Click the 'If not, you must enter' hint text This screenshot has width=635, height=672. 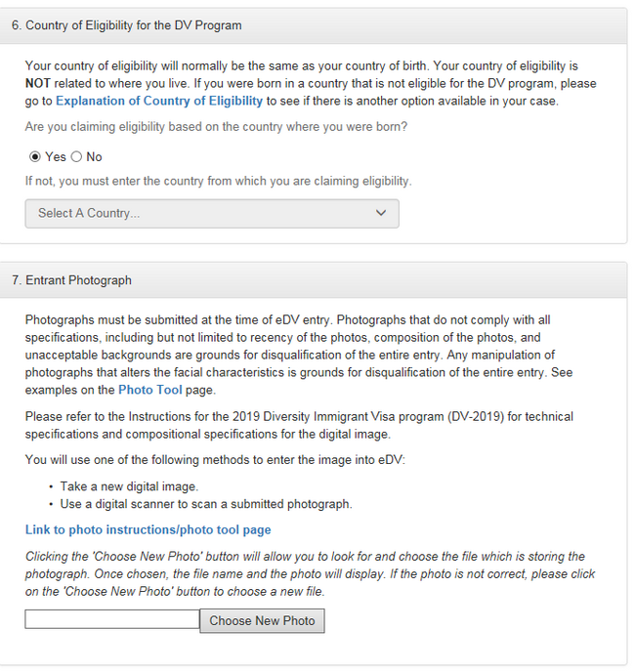[x=218, y=181]
